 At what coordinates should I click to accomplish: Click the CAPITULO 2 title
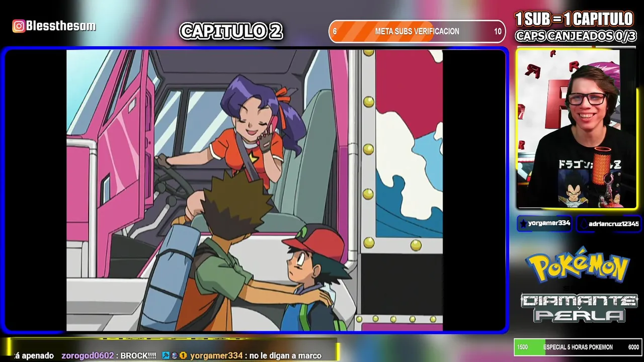[231, 31]
